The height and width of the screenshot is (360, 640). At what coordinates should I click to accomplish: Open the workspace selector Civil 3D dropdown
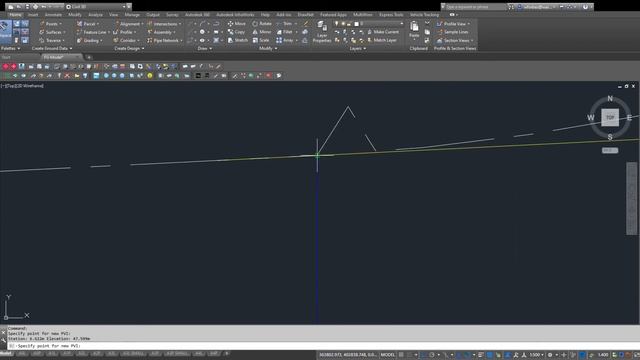[x=96, y=7]
